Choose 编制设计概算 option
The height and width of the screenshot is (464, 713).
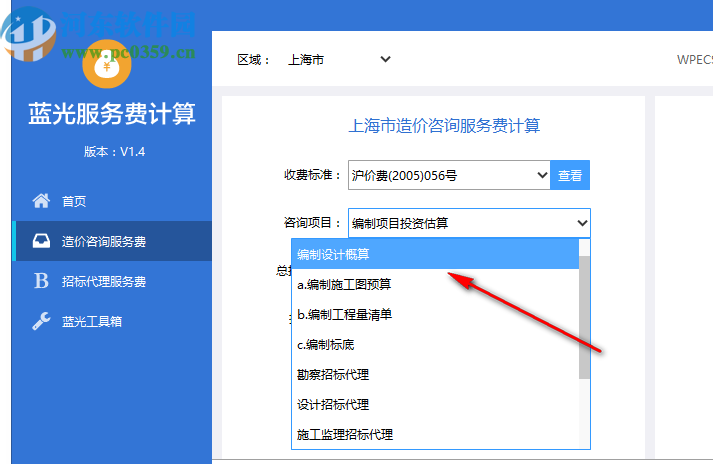pyautogui.click(x=435, y=254)
